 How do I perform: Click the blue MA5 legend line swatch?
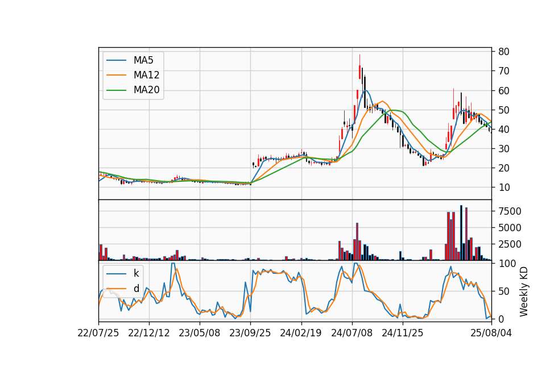click(x=116, y=60)
